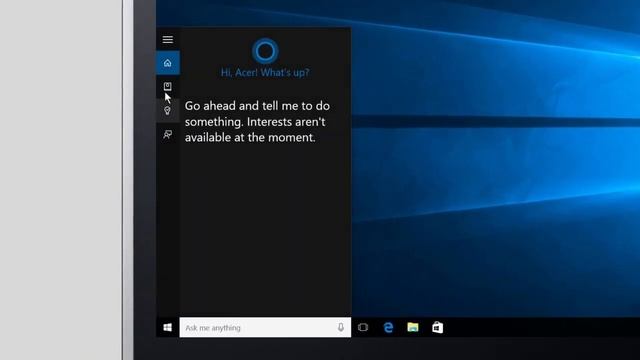Open the Windows Store taskbar icon

tap(438, 327)
